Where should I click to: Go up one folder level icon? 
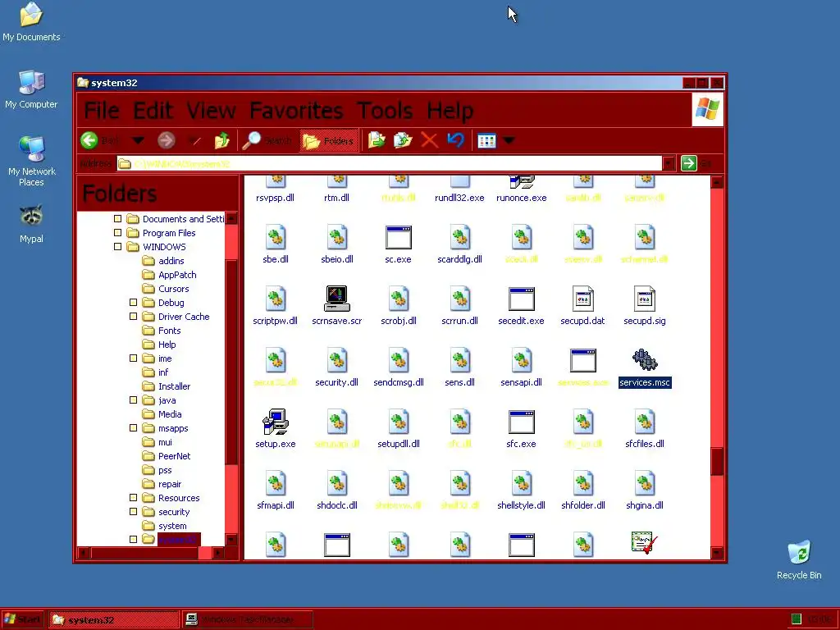[x=221, y=140]
